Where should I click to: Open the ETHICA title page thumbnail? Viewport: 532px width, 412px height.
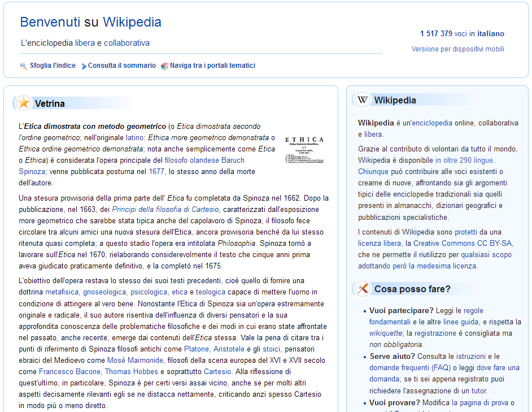tap(304, 150)
